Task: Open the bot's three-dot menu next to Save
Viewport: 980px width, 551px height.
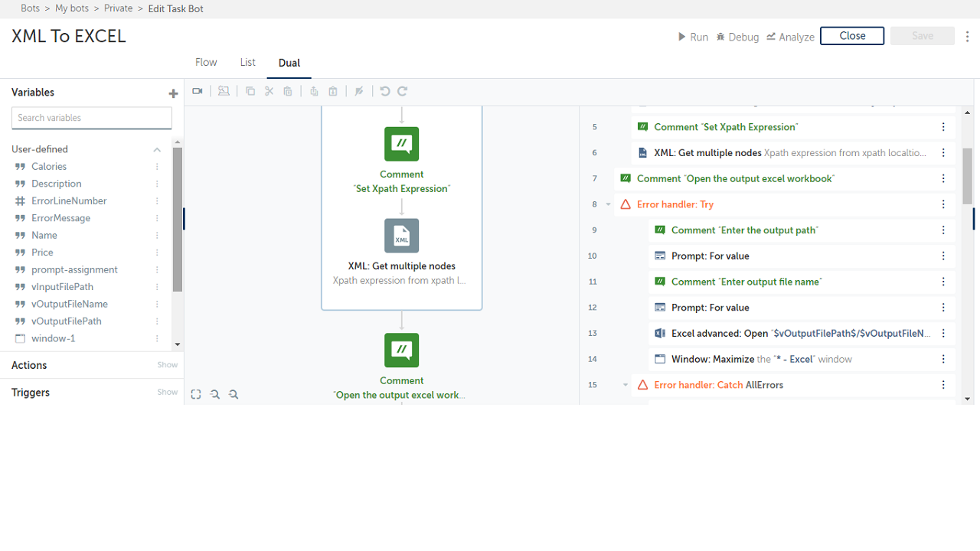Action: pyautogui.click(x=968, y=37)
